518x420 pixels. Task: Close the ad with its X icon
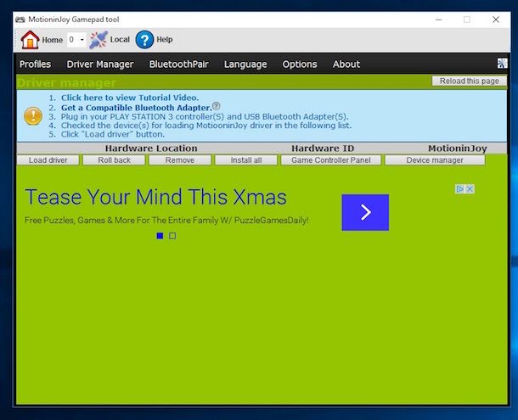point(470,189)
